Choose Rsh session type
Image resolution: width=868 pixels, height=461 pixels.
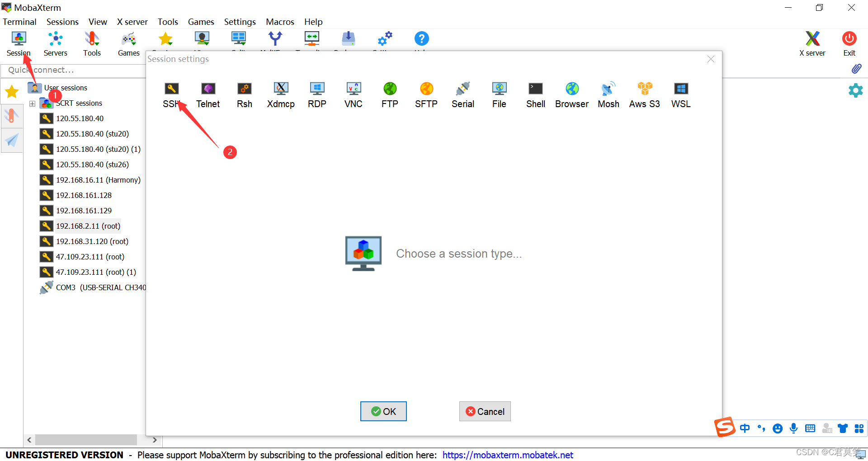[x=245, y=95]
